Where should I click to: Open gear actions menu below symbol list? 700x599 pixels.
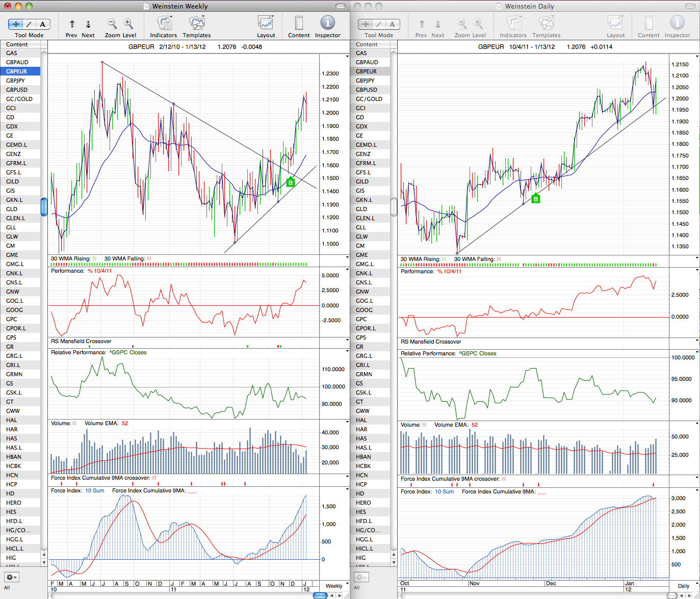point(11,577)
